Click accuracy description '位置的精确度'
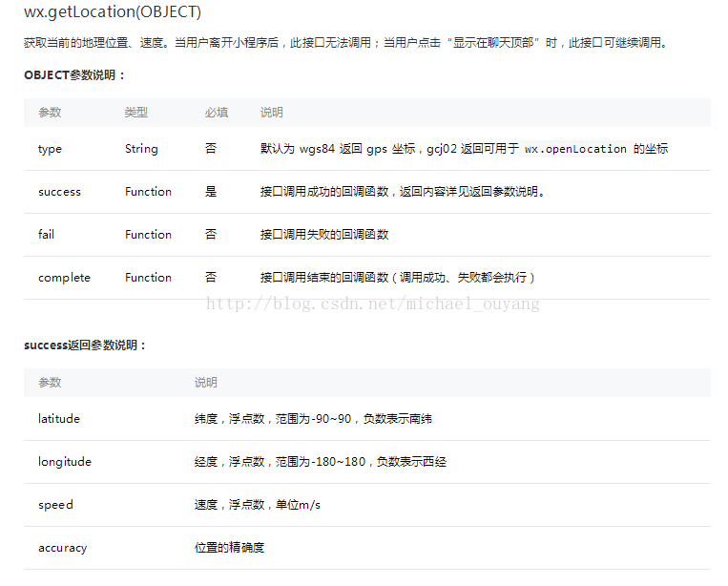The height and width of the screenshot is (586, 728). (229, 548)
